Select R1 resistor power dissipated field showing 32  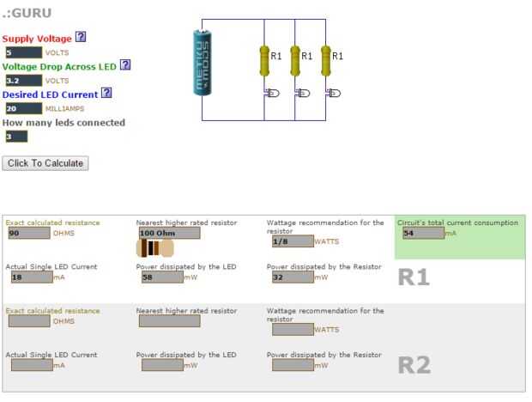(x=293, y=277)
